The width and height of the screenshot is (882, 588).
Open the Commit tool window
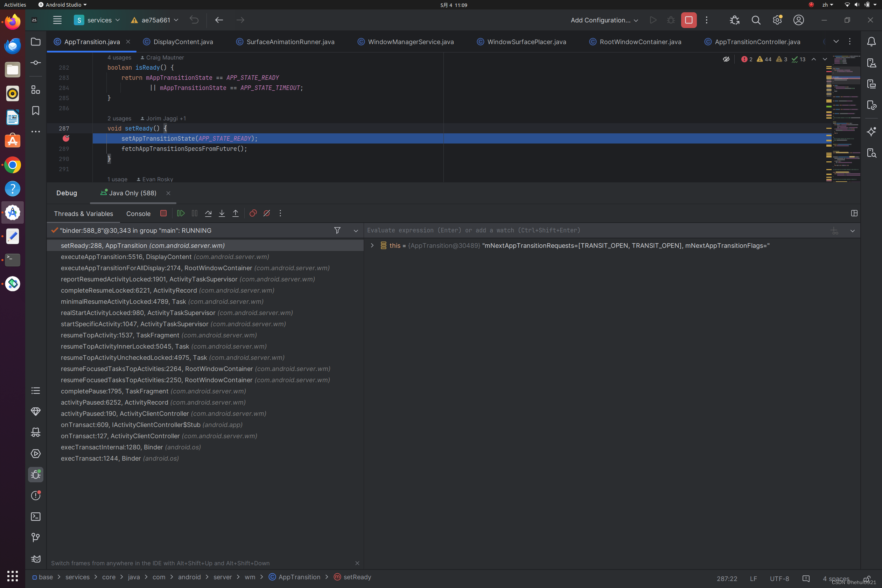click(36, 63)
